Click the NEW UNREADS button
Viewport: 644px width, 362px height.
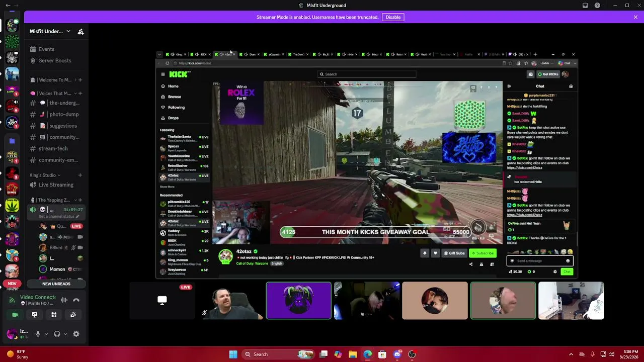point(56,284)
